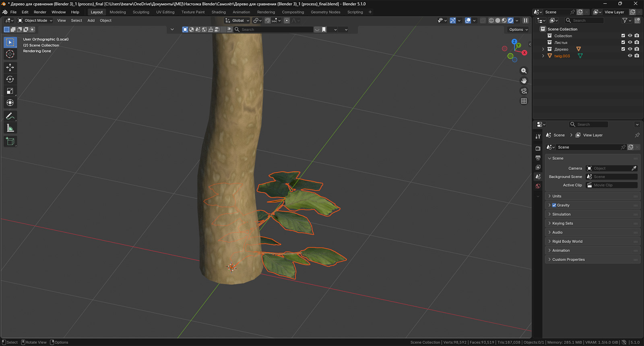This screenshot has width=644, height=346.
Task: Select the Move tool in toolbar
Action: pos(10,68)
